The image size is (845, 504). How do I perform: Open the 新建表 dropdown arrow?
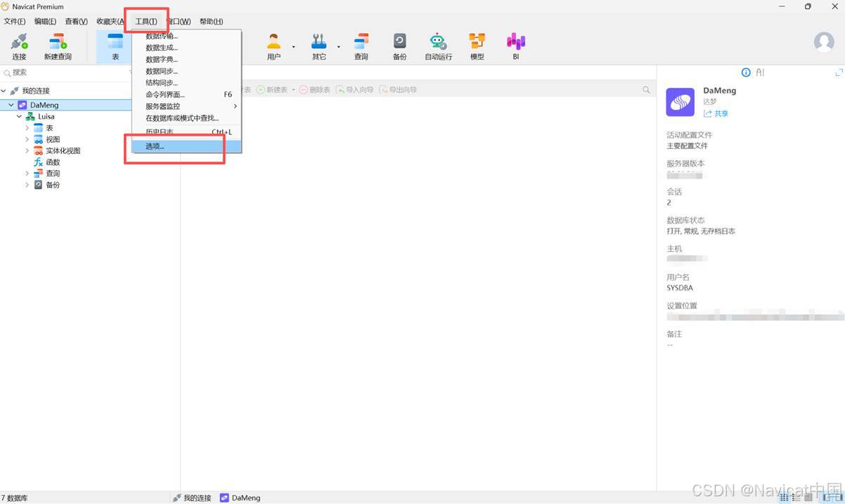point(293,90)
